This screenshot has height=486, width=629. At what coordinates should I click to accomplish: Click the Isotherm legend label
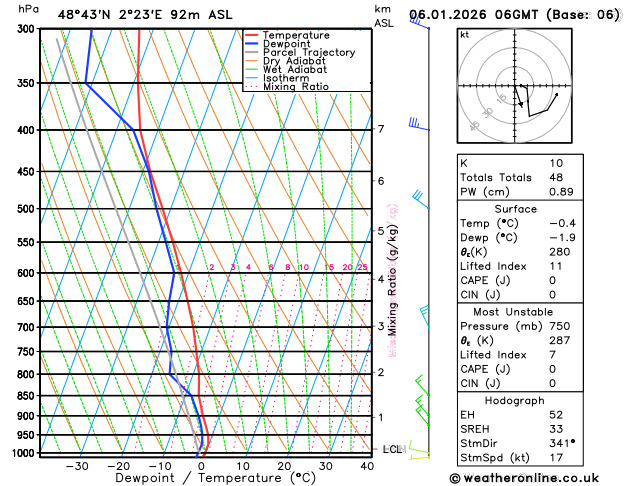click(286, 78)
